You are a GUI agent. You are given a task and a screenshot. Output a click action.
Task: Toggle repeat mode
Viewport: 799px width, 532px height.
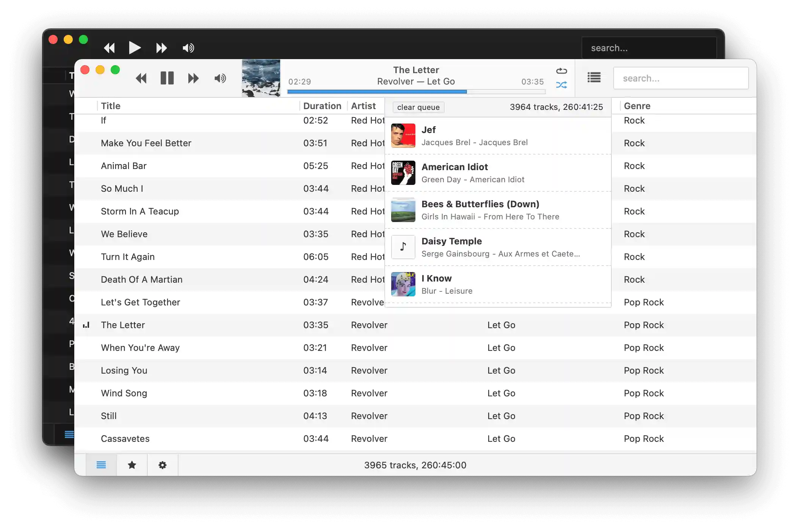pos(561,70)
